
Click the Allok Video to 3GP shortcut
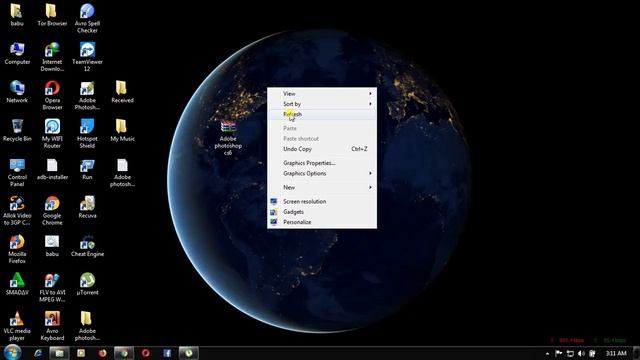17,210
